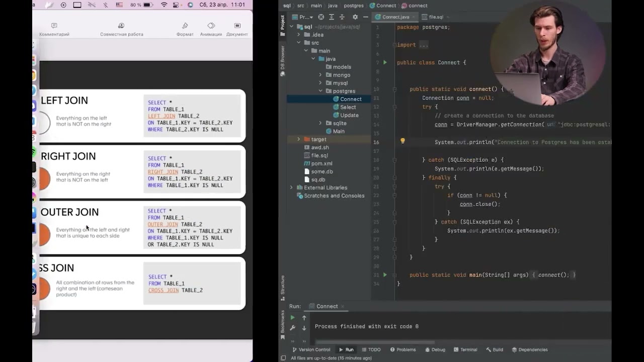Open Scratches and Consoles node
The image size is (644, 362).
click(x=331, y=196)
